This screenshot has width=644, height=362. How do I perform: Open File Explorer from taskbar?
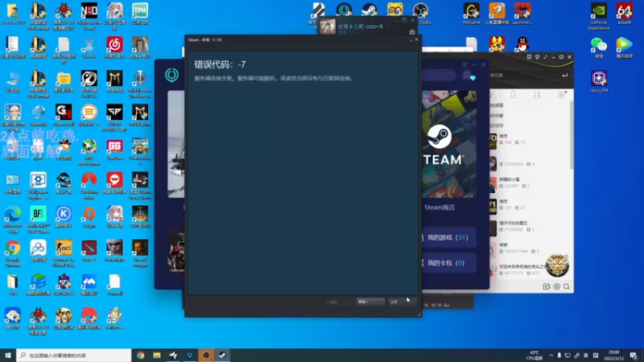tap(157, 355)
